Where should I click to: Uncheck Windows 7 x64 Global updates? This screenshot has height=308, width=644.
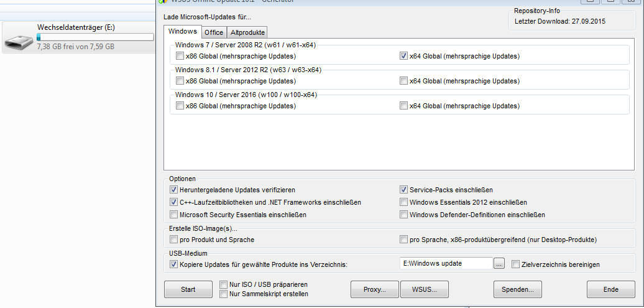point(404,56)
